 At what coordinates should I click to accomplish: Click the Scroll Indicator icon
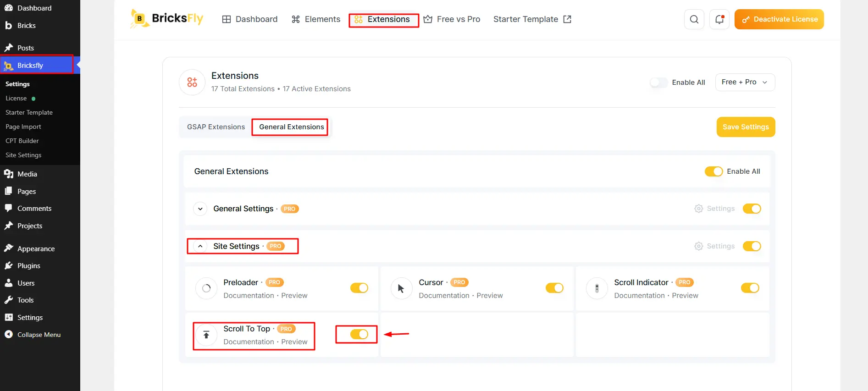[597, 289]
